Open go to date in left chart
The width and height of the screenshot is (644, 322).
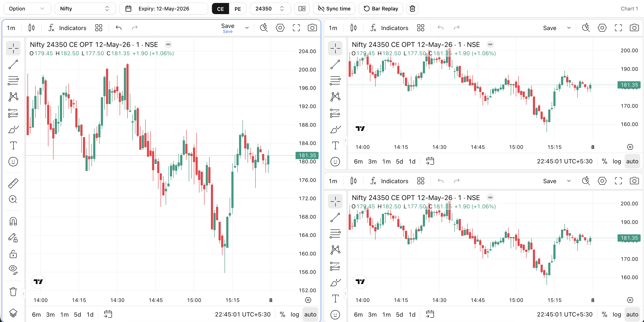[108, 314]
